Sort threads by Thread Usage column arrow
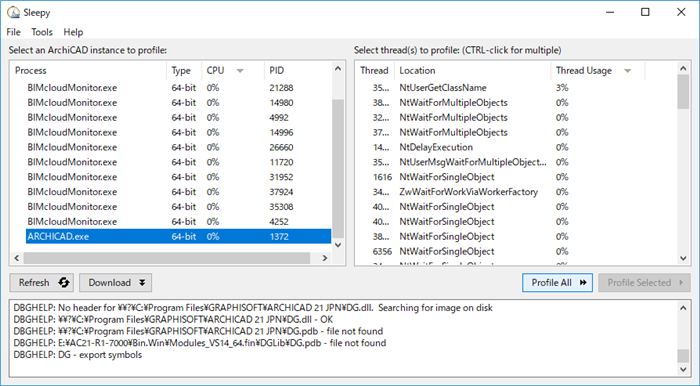 coord(628,71)
